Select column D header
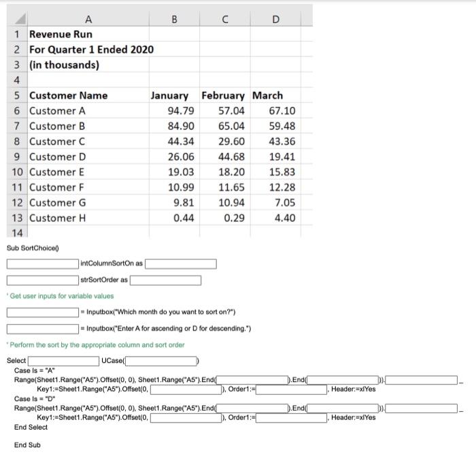 click(x=275, y=19)
